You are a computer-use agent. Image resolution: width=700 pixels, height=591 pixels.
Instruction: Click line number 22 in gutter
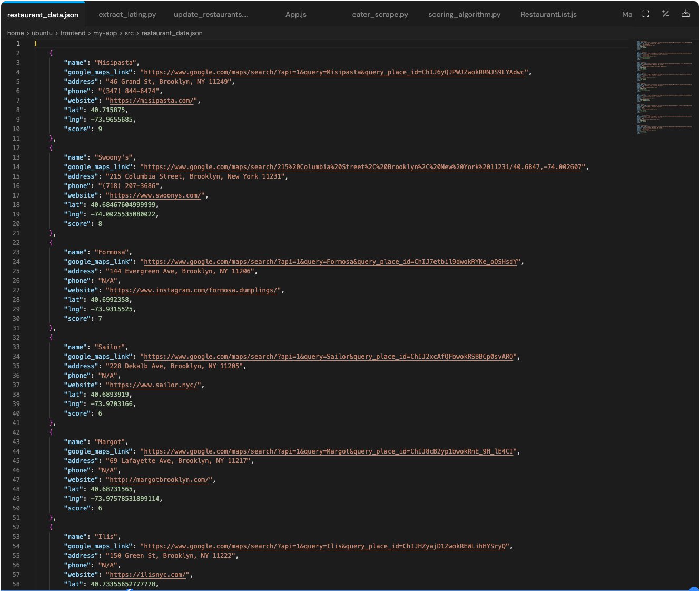tap(16, 243)
